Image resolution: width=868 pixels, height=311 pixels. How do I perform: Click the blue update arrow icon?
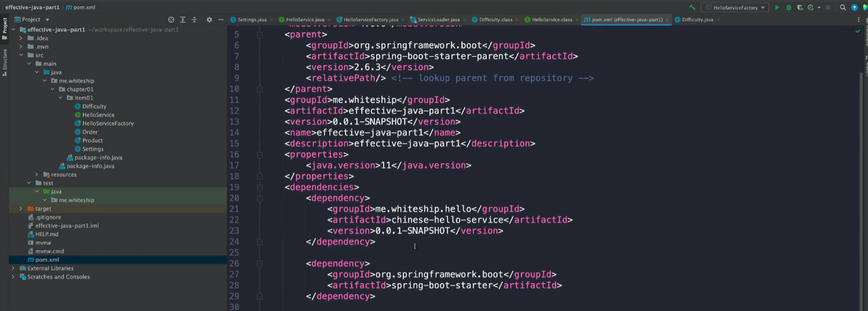pyautogui.click(x=854, y=7)
